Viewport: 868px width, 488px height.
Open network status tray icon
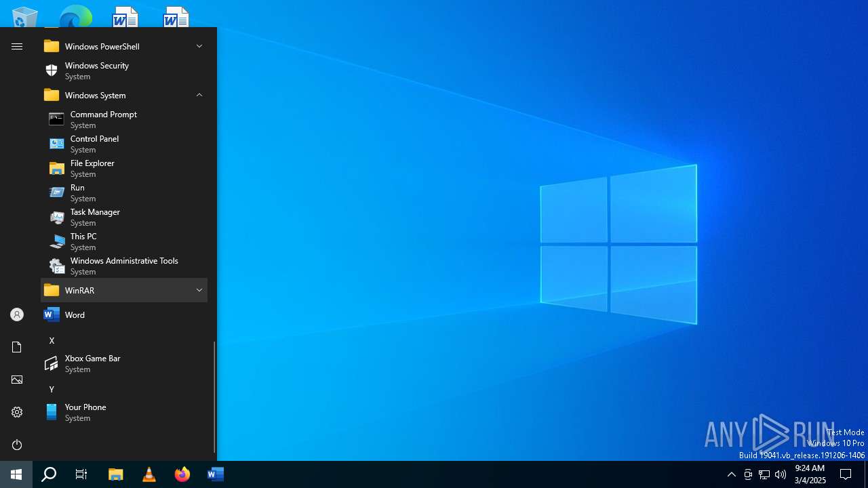pos(764,474)
